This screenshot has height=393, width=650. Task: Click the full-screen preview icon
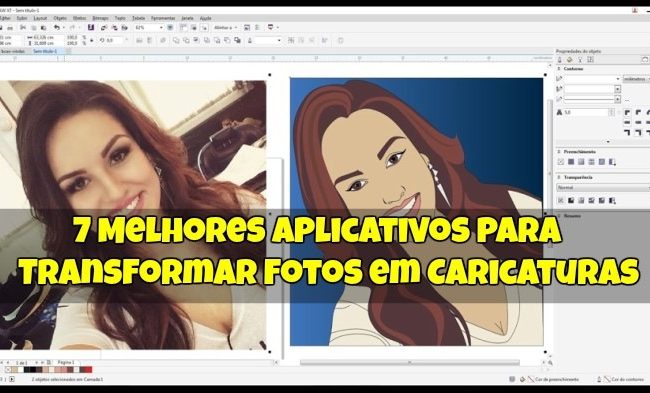click(170, 27)
